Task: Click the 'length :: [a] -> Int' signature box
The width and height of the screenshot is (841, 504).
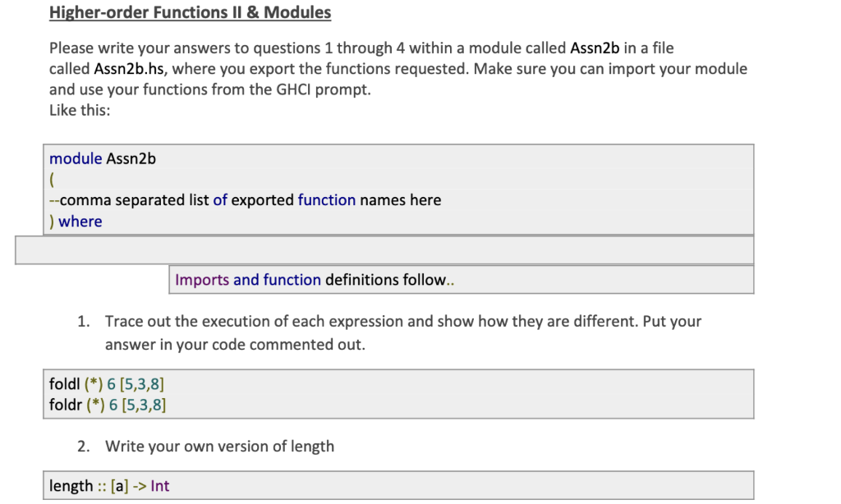Action: [109, 486]
